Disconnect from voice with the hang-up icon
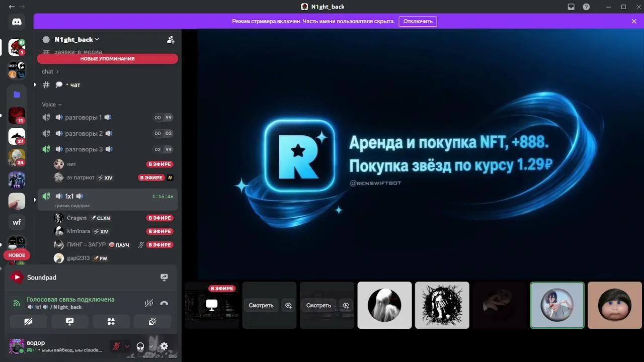Screen dimensions: 644x362 coord(164,303)
